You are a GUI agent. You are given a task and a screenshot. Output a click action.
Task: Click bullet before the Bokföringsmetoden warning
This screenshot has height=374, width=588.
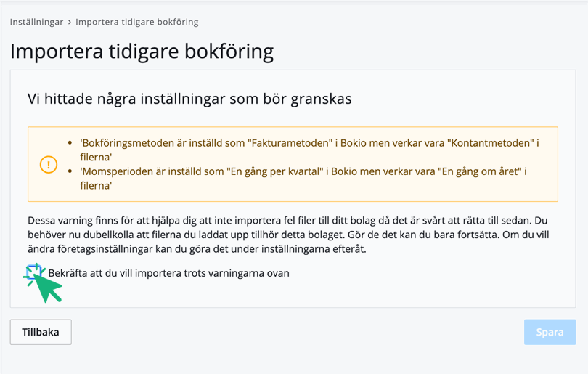coord(69,144)
